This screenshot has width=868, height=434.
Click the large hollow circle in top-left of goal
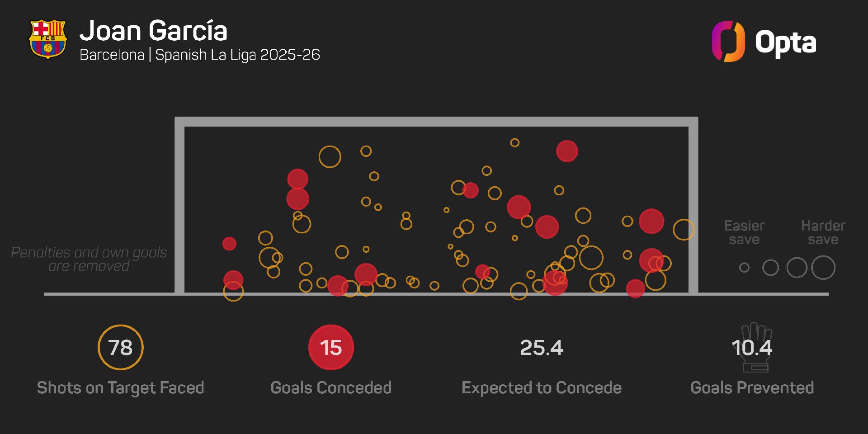[330, 157]
